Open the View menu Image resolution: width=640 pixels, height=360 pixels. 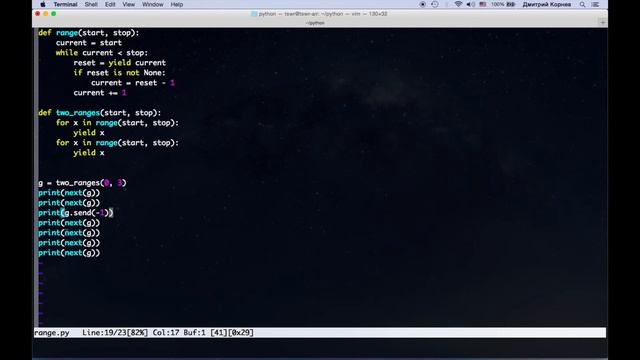pos(129,4)
